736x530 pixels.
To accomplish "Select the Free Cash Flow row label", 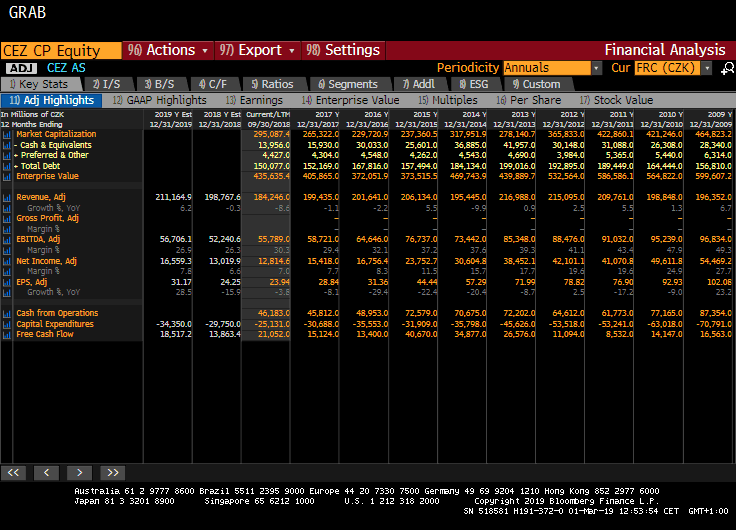I will [x=45, y=334].
